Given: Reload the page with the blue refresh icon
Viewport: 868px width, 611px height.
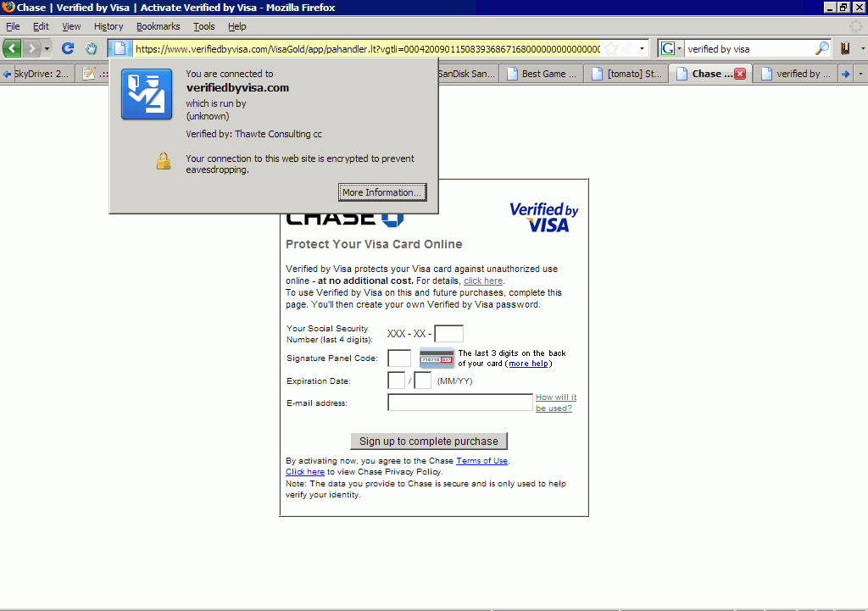Looking at the screenshot, I should tap(68, 48).
